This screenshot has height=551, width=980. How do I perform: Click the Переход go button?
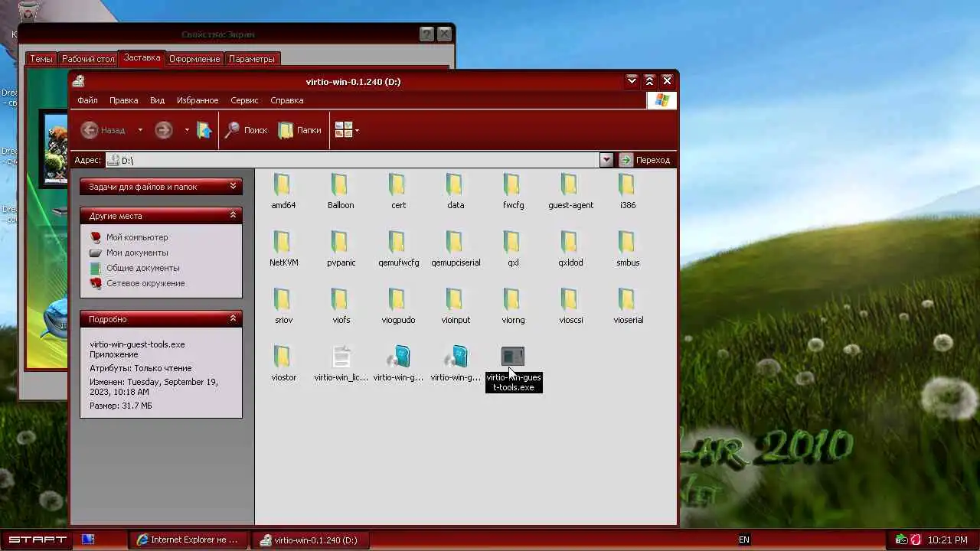click(x=645, y=160)
